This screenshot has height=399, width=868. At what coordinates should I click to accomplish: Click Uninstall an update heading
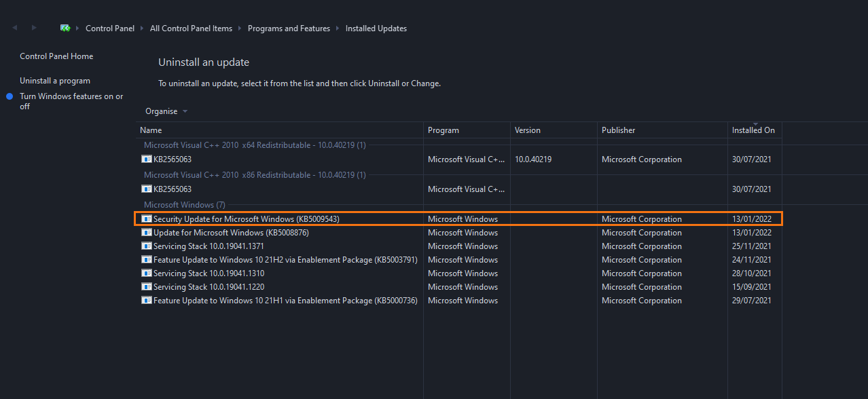click(204, 62)
